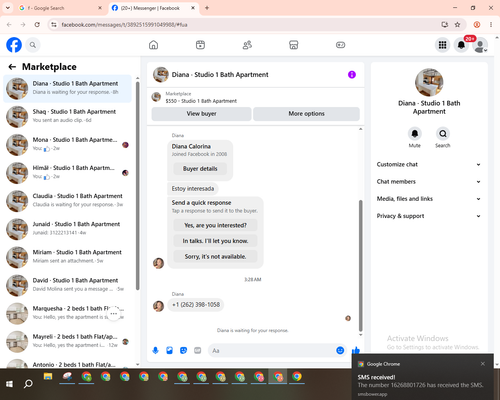Switch to the Google Search tab
The width and height of the screenshot is (500, 400).
click(x=60, y=8)
